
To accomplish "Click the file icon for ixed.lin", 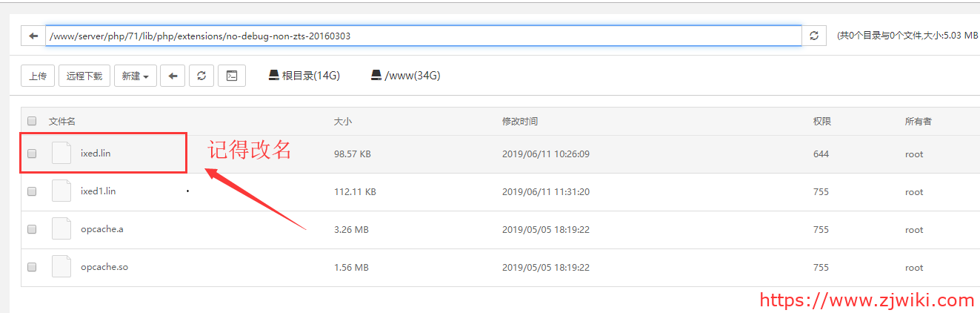I will pyautogui.click(x=61, y=154).
